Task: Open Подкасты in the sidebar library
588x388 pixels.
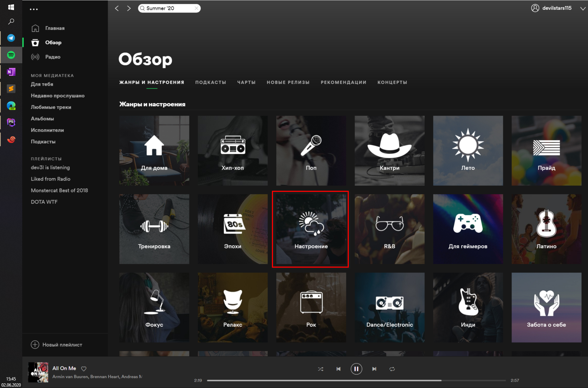Action: pyautogui.click(x=43, y=142)
